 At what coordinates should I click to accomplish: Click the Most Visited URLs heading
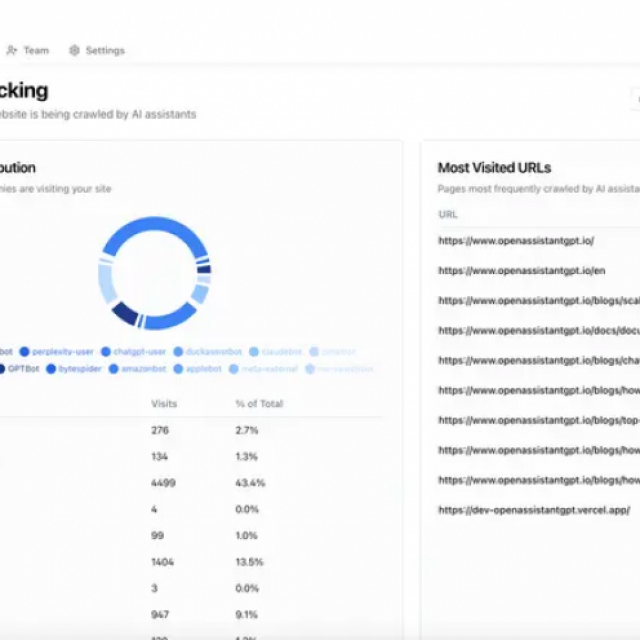[494, 168]
